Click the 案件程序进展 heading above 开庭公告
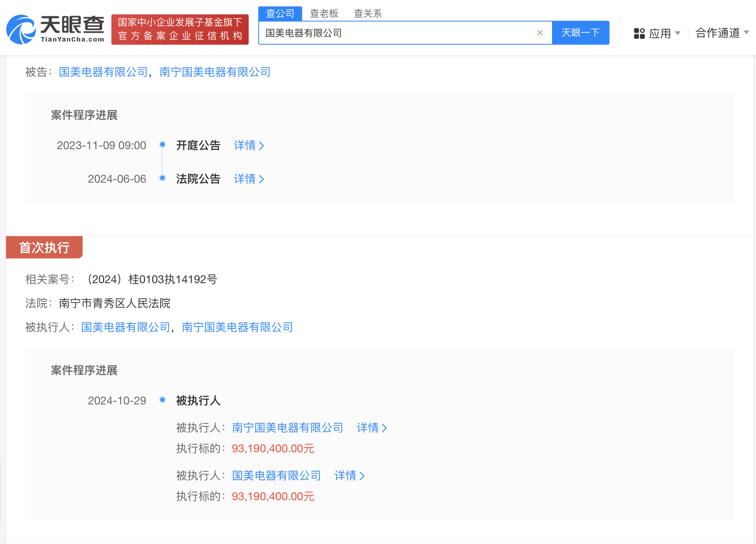This screenshot has width=756, height=544. point(84,115)
